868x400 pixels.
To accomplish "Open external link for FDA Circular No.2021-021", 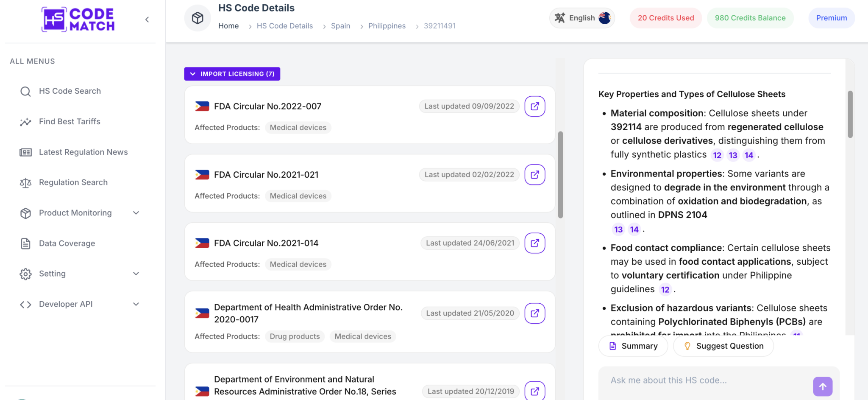I will point(535,175).
